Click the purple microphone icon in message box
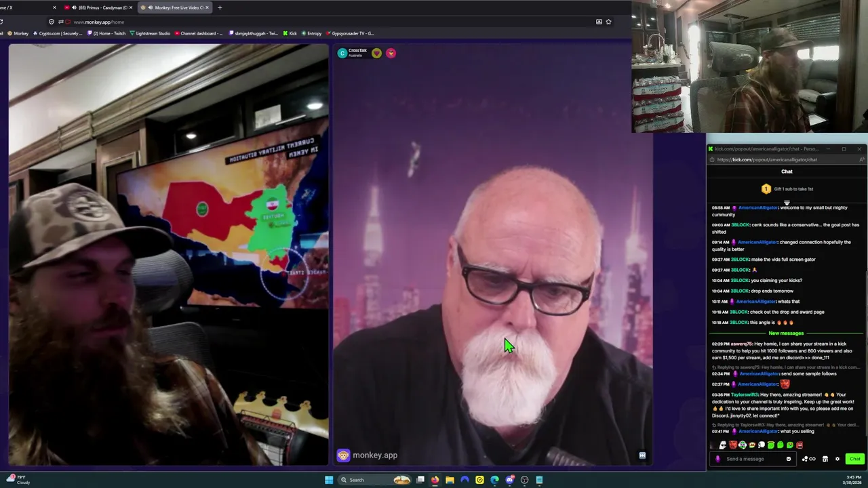 point(717,459)
